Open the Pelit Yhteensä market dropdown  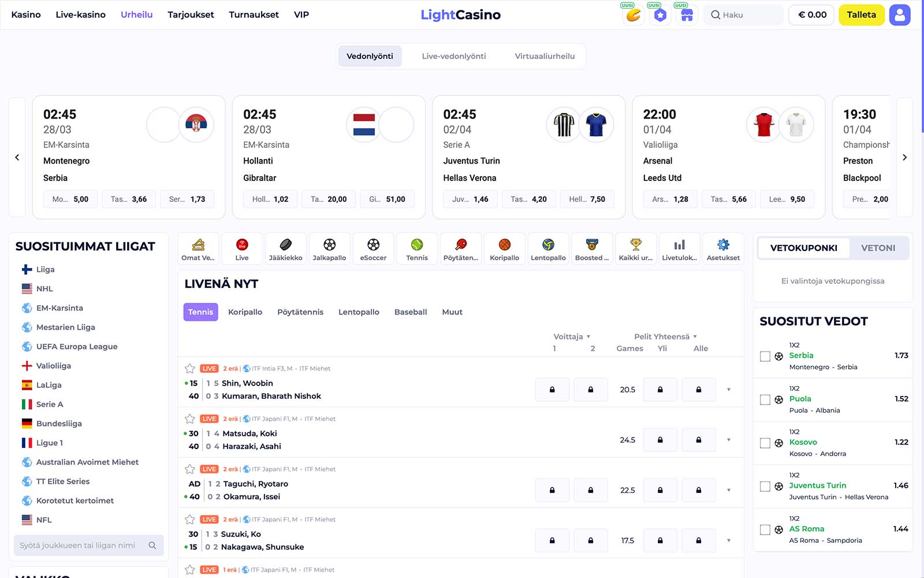666,336
